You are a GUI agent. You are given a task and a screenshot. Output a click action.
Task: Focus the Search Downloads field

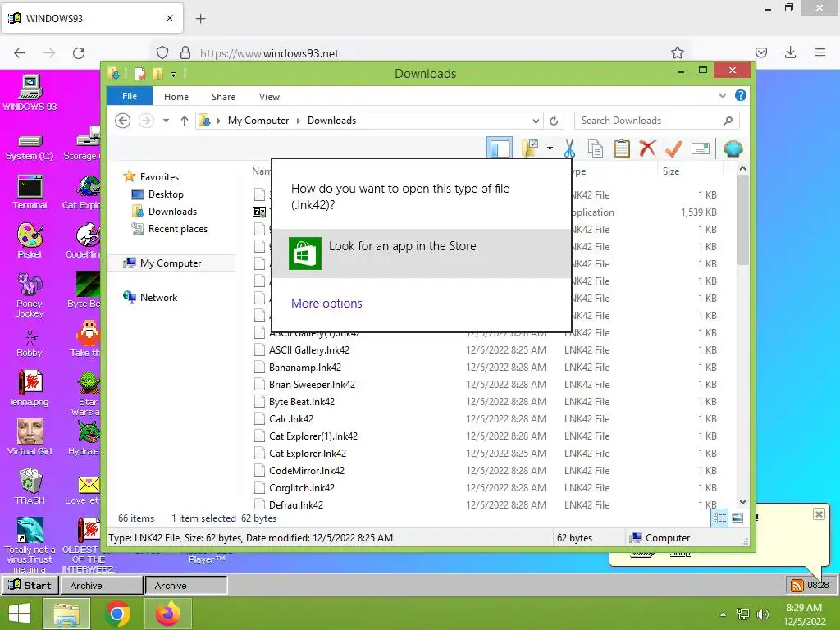[657, 121]
